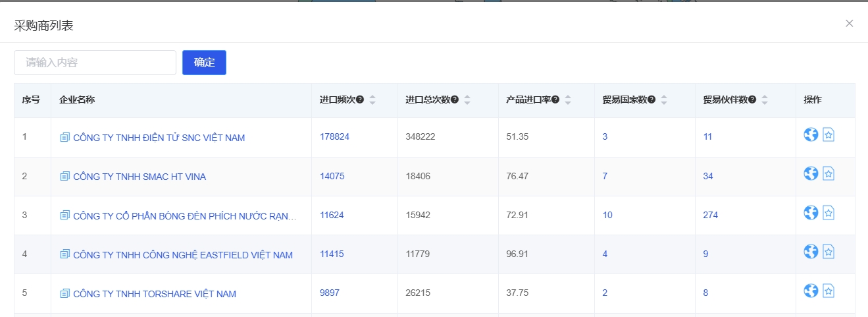Click trade partner count 274

click(710, 216)
